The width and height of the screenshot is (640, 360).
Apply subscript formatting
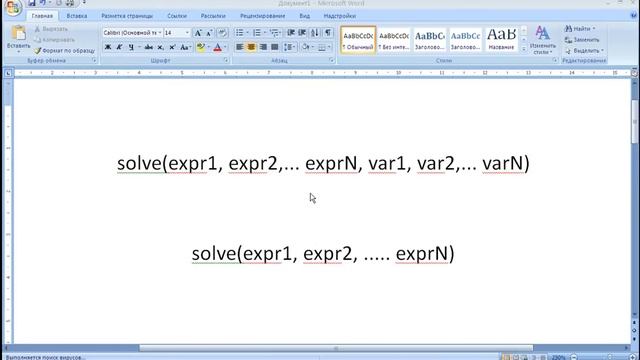pos(160,47)
